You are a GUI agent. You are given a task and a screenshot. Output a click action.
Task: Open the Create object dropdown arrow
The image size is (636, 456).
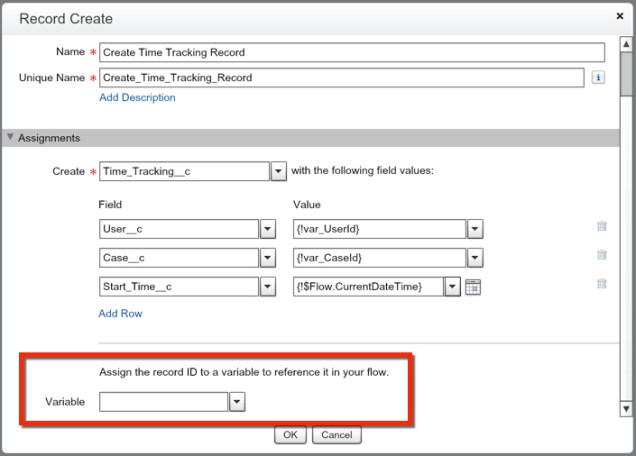point(278,171)
